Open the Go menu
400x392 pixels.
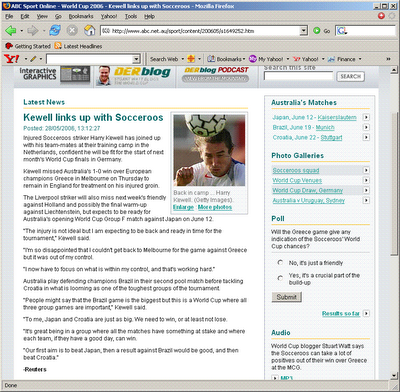pyautogui.click(x=58, y=16)
